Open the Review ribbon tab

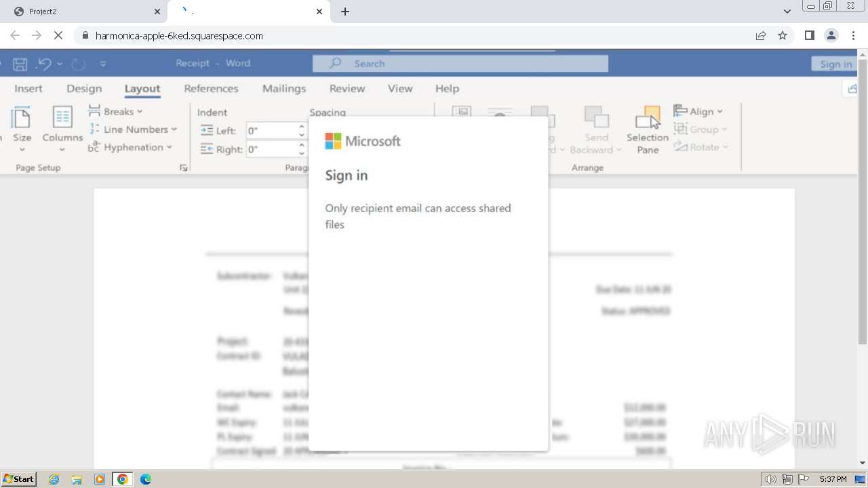(347, 89)
